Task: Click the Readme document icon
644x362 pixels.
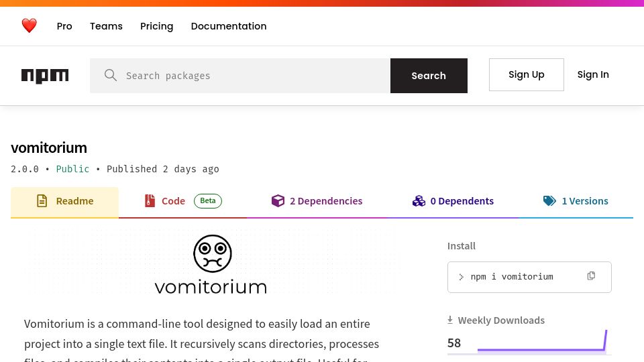Action: (42, 200)
